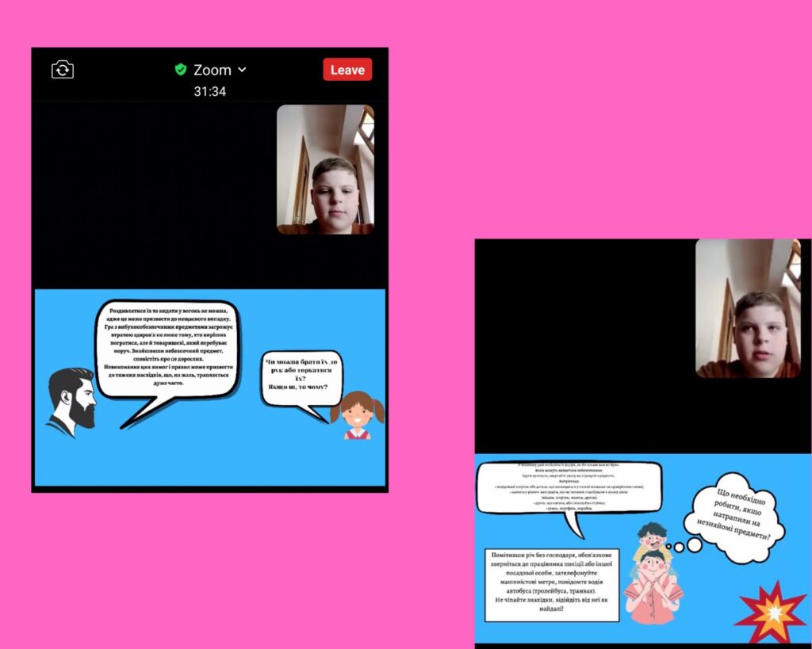Tap the switch camera icon
Image resolution: width=812 pixels, height=649 pixels.
tap(63, 70)
